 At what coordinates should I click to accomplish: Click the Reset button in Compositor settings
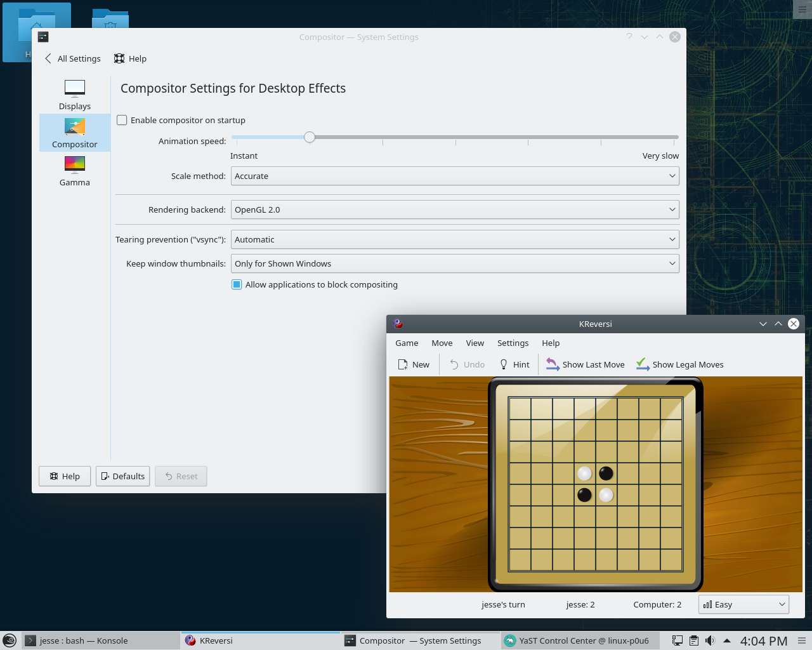click(181, 476)
